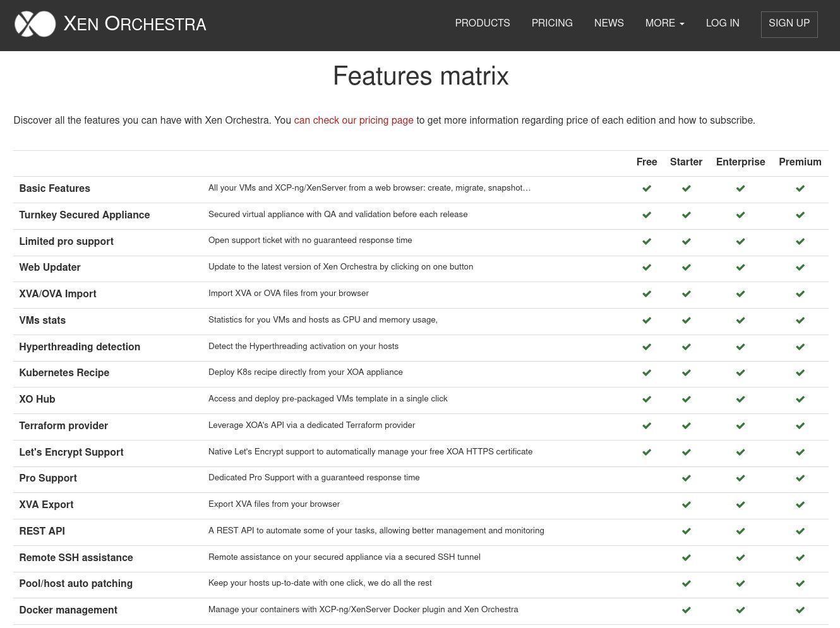Click Enterprise checkmark for Pool/host auto patching

[741, 584]
